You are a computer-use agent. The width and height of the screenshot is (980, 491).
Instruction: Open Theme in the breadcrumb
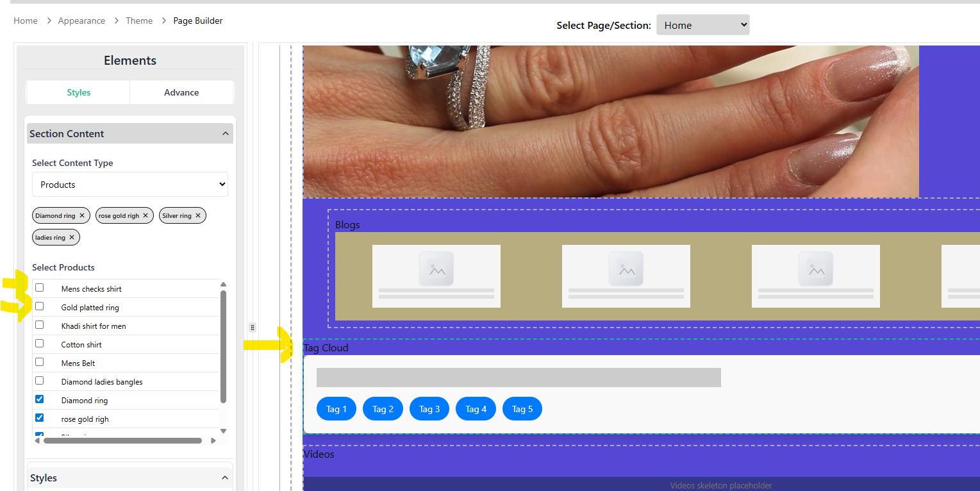pyautogui.click(x=139, y=21)
